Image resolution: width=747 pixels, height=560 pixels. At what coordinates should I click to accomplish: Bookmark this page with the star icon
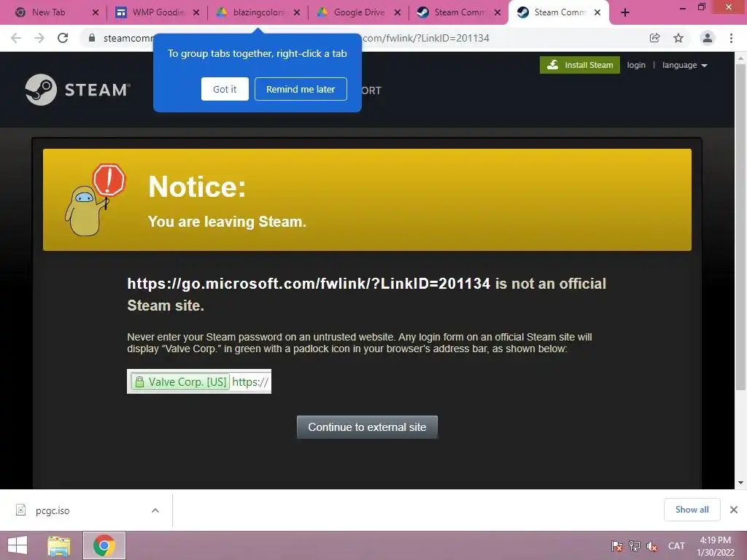click(x=678, y=38)
